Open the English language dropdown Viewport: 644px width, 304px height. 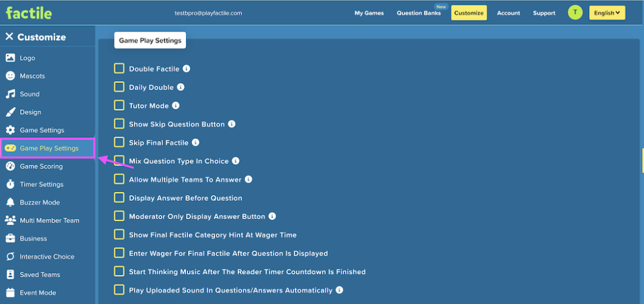tap(607, 13)
